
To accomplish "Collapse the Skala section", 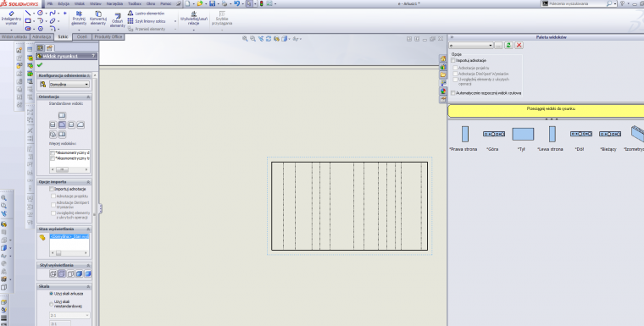I will click(88, 286).
